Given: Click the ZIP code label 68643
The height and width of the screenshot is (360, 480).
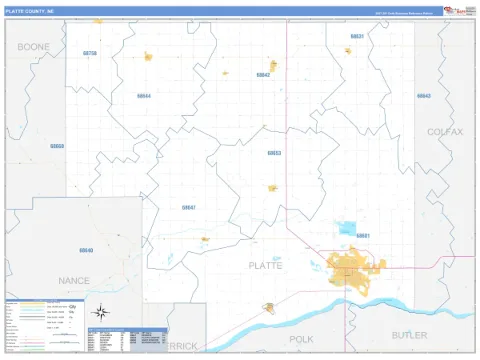Looking at the screenshot, I should [x=424, y=96].
